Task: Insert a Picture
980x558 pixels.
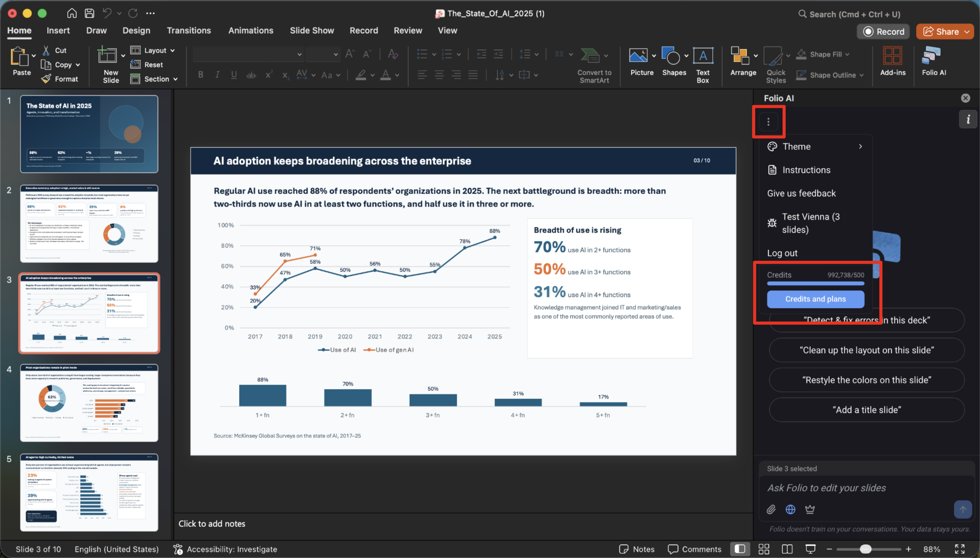Action: pyautogui.click(x=642, y=62)
